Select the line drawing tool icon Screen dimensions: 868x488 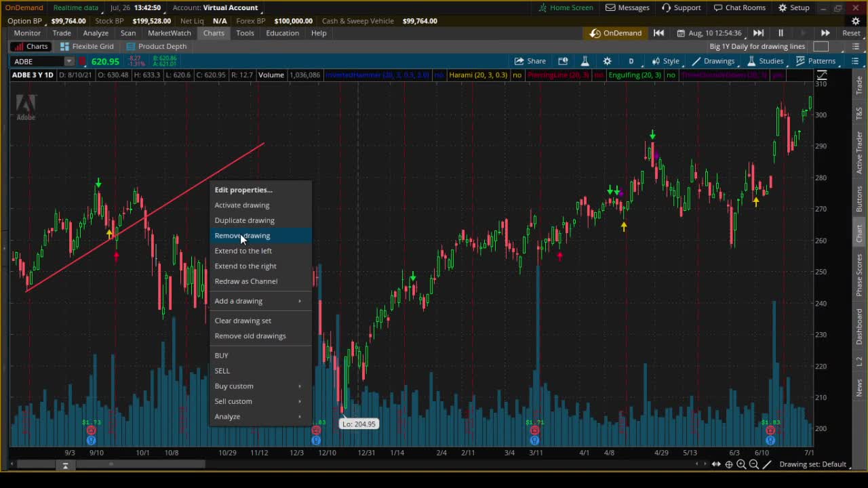point(767,464)
